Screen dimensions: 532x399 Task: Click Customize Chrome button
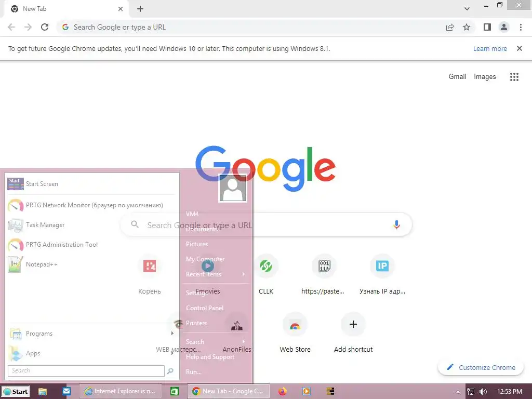tap(481, 367)
